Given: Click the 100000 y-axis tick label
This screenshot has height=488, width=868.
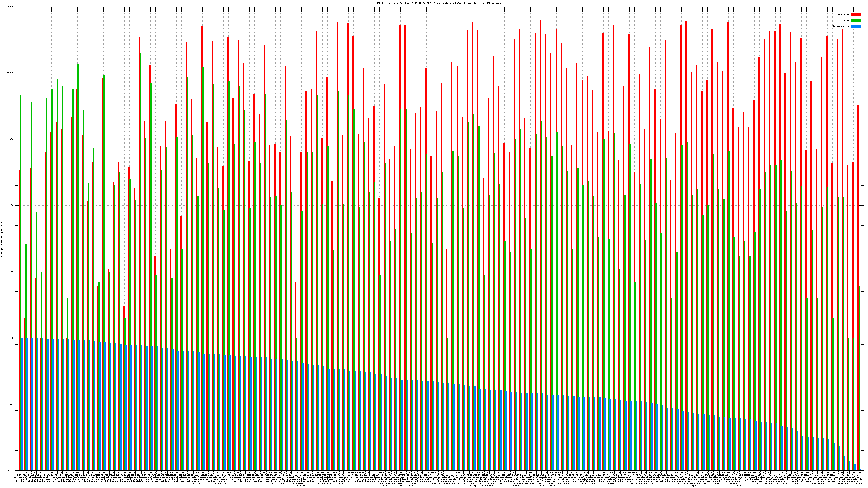Looking at the screenshot, I should pyautogui.click(x=10, y=7).
